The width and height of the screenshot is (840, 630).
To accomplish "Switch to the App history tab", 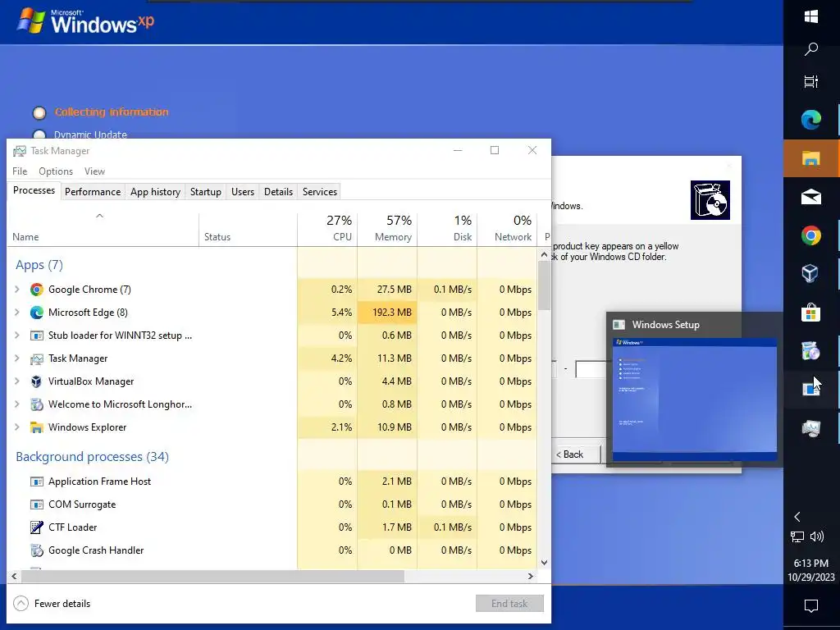I will [155, 192].
